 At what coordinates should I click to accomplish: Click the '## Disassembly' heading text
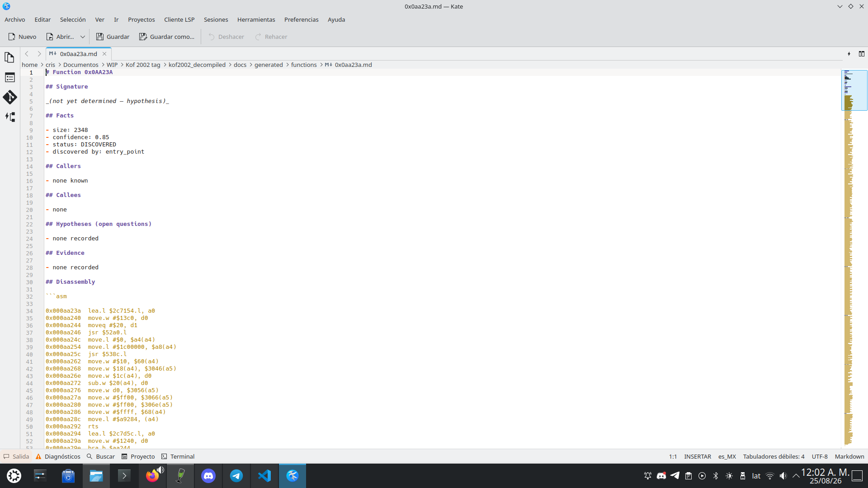click(x=71, y=282)
